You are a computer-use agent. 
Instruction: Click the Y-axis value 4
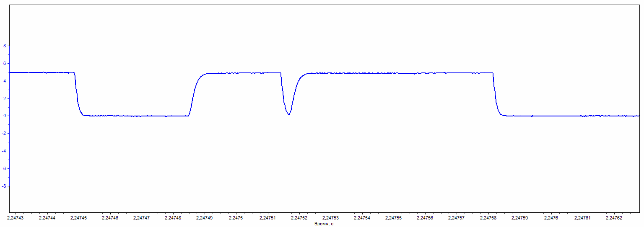coord(5,81)
